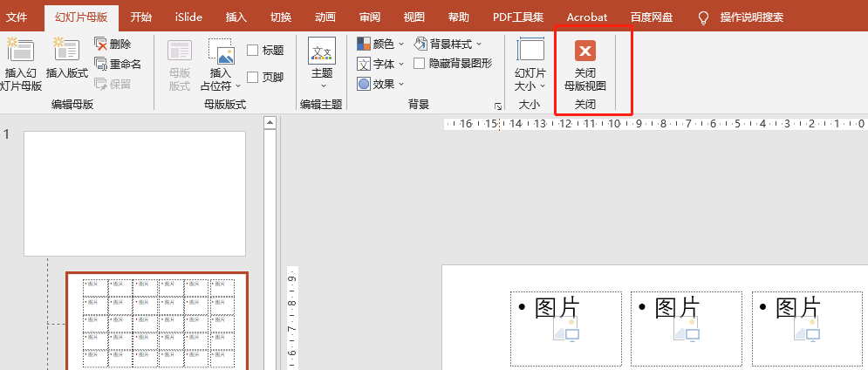Viewport: 868px width, 370px height.
Task: Enable Hide Background Graphics checkbox
Action: (419, 64)
